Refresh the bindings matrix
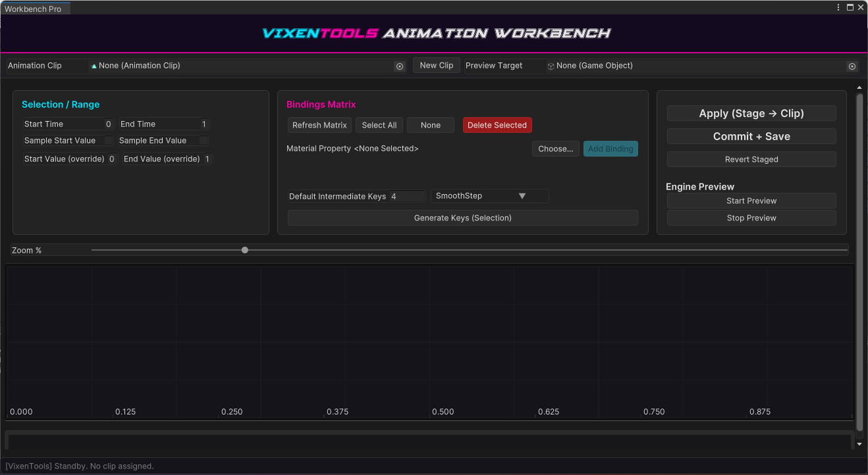The height and width of the screenshot is (475, 868). [x=319, y=125]
